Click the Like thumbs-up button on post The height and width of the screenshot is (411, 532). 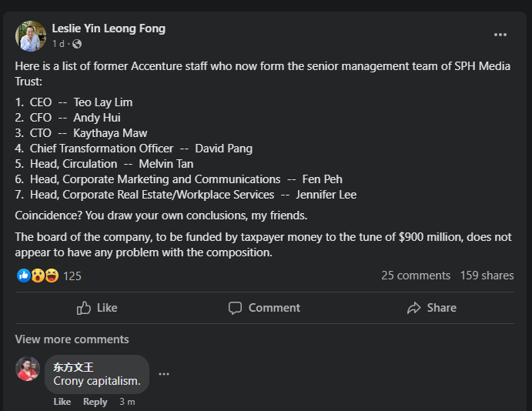97,308
